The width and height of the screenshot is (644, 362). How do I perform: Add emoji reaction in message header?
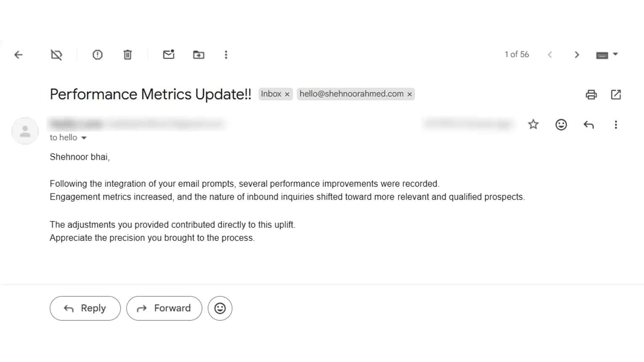point(561,124)
